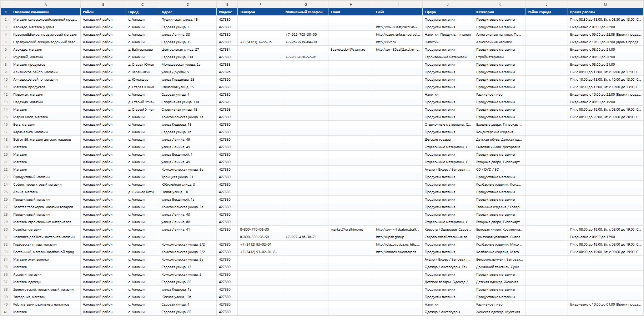Select the phone cell '8-800-770-08-30'

[x=260, y=230]
